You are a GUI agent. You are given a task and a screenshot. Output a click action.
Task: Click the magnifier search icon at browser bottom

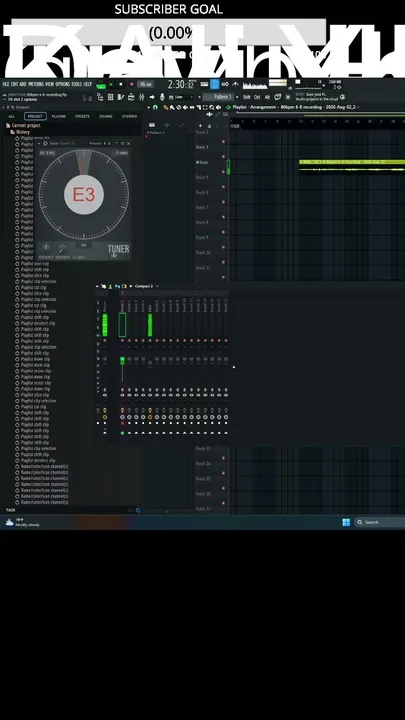[x=138, y=510]
